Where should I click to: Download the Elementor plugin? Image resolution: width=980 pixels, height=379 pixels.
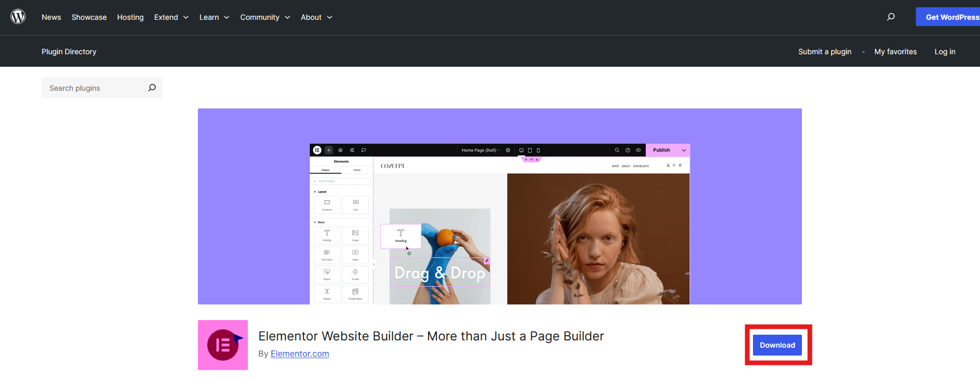[x=777, y=345]
